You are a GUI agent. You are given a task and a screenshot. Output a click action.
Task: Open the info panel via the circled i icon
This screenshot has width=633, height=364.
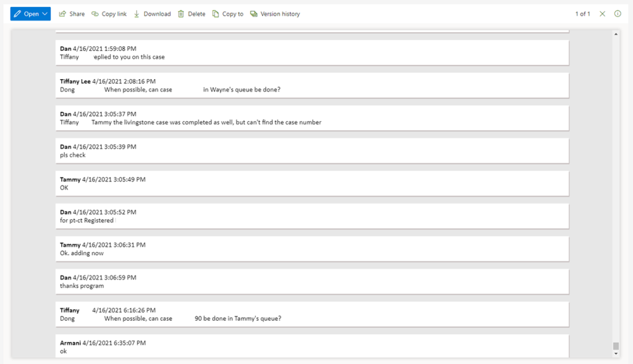617,14
